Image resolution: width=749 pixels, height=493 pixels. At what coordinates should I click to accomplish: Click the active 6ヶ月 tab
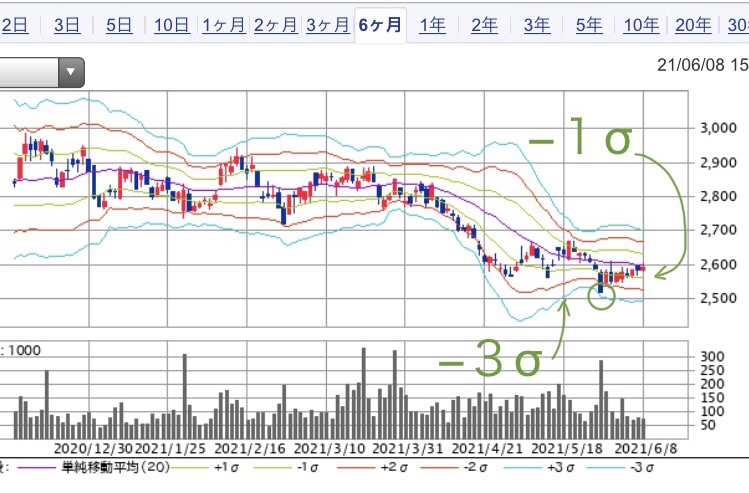point(380,26)
